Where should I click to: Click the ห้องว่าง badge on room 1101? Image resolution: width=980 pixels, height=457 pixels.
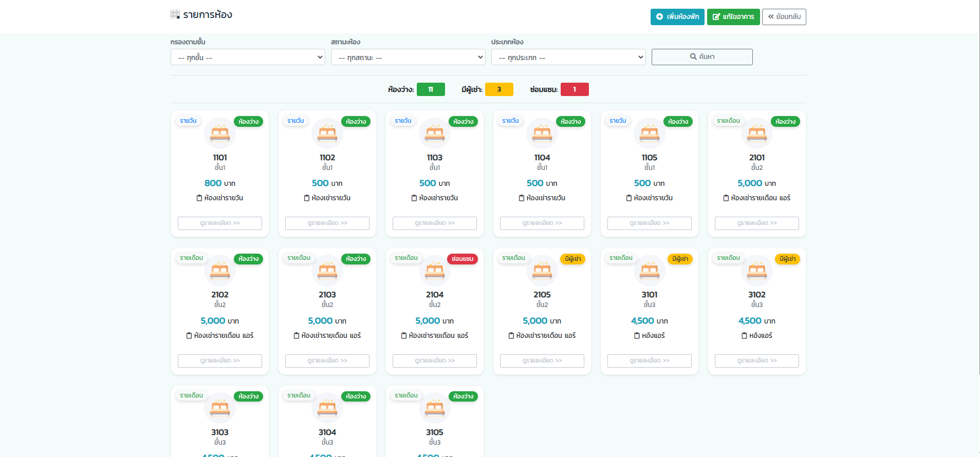pyautogui.click(x=249, y=122)
